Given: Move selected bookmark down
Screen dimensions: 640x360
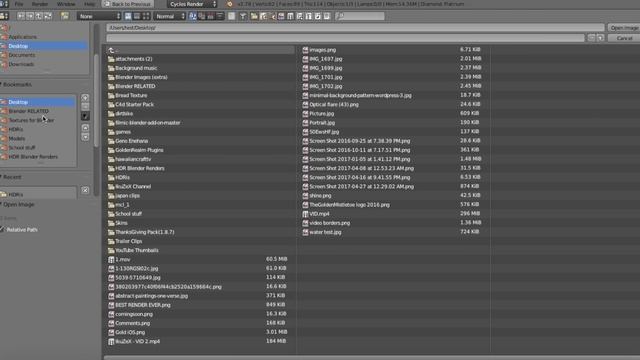Looking at the screenshot, I should pos(85,137).
